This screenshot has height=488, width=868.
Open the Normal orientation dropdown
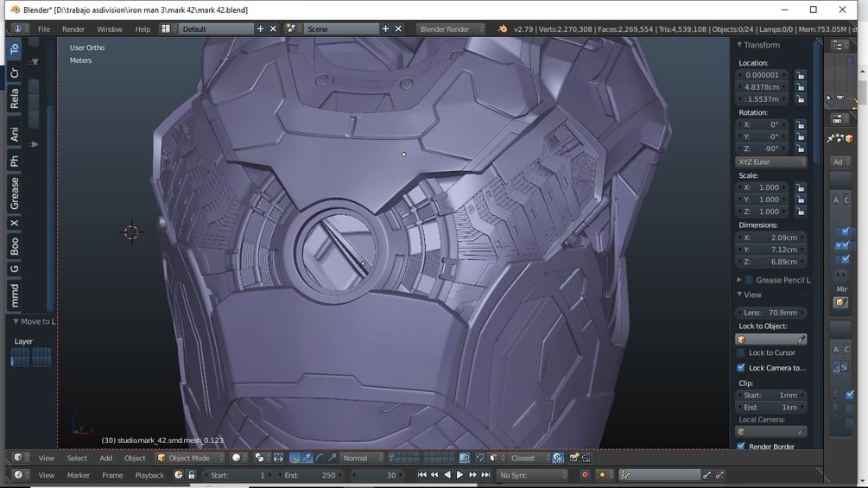pos(362,458)
